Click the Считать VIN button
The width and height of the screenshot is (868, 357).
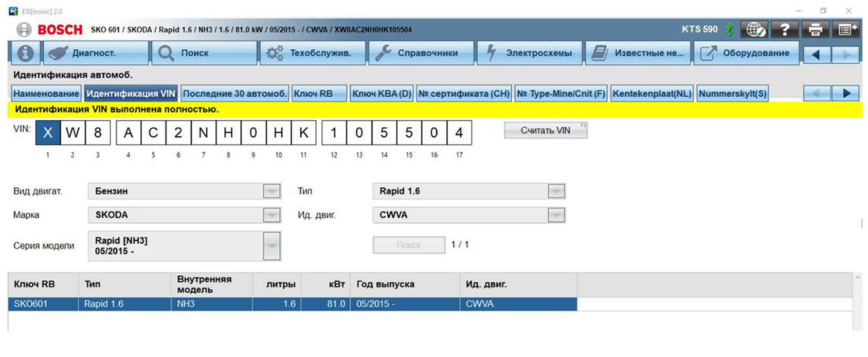click(x=546, y=130)
